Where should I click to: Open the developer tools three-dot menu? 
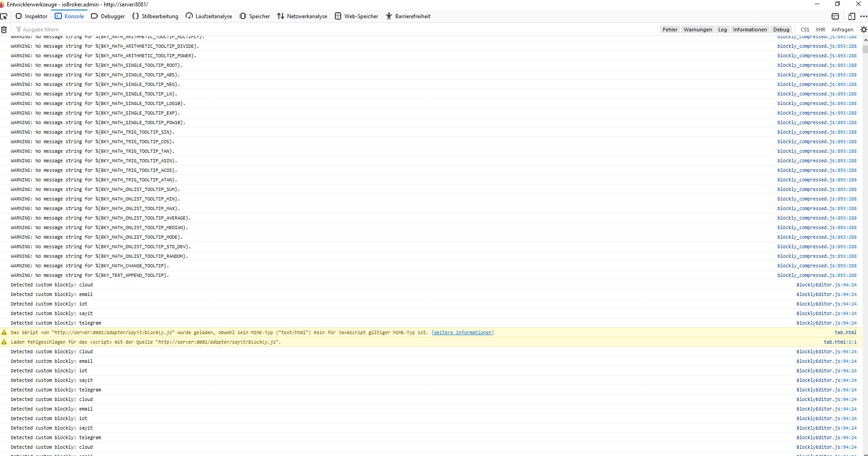point(864,16)
